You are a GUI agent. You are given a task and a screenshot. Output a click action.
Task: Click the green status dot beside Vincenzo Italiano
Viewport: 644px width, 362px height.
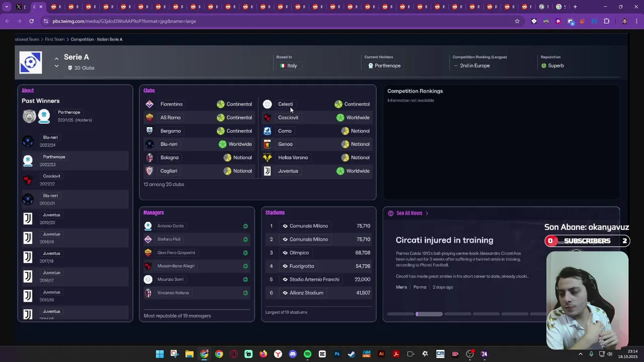pos(245,293)
